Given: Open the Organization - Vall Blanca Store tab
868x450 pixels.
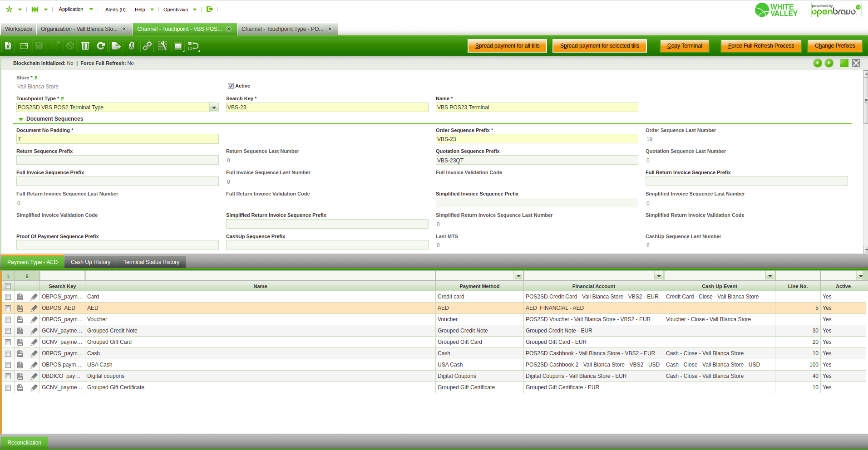Looking at the screenshot, I should tap(79, 29).
